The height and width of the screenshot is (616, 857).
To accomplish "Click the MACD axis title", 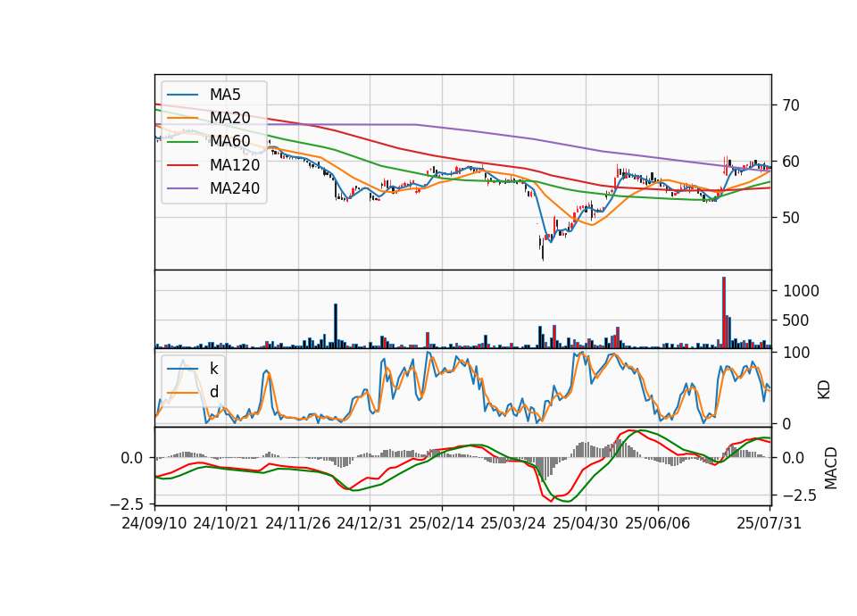I will 831,468.
